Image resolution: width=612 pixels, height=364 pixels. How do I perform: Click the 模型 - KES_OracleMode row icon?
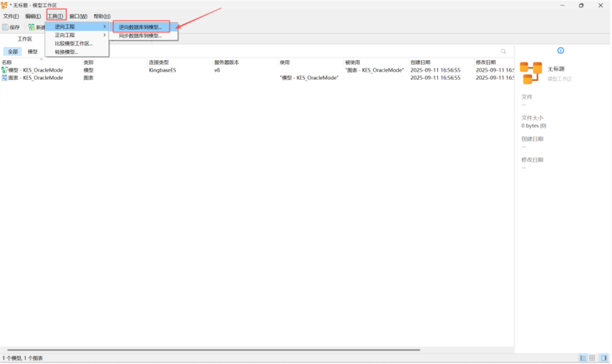point(5,70)
